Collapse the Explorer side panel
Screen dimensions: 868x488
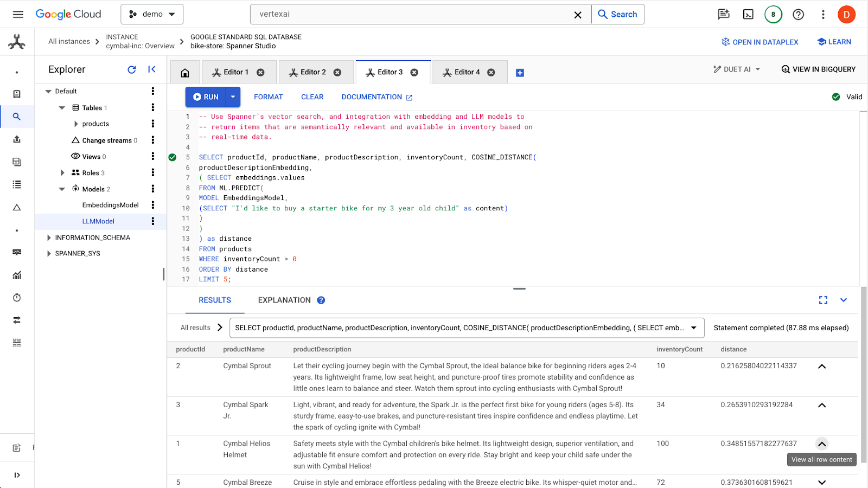coord(152,69)
